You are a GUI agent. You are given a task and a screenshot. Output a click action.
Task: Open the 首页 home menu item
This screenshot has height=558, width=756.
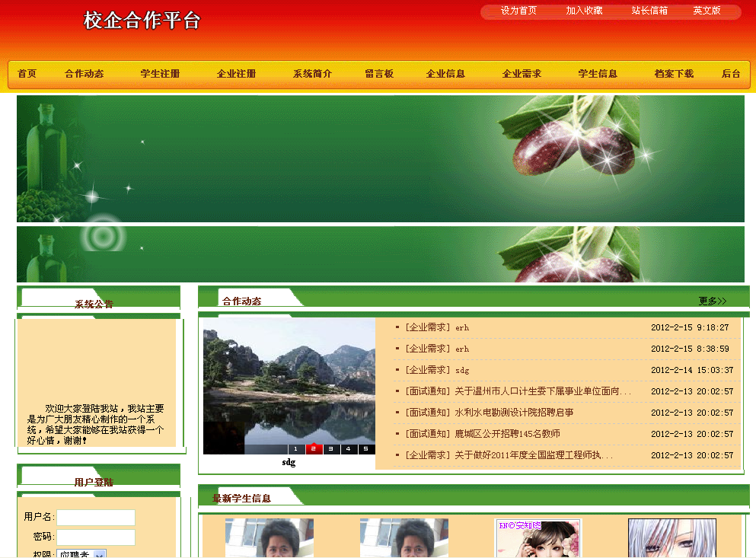[x=27, y=74]
